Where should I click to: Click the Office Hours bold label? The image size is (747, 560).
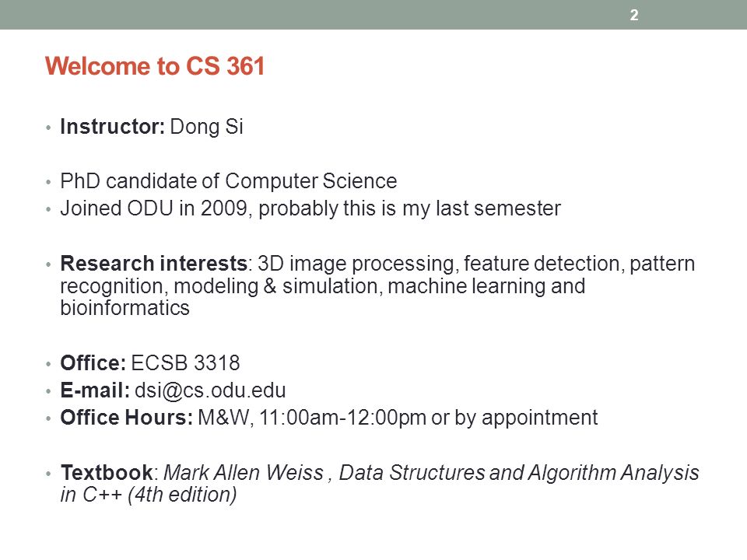(126, 418)
